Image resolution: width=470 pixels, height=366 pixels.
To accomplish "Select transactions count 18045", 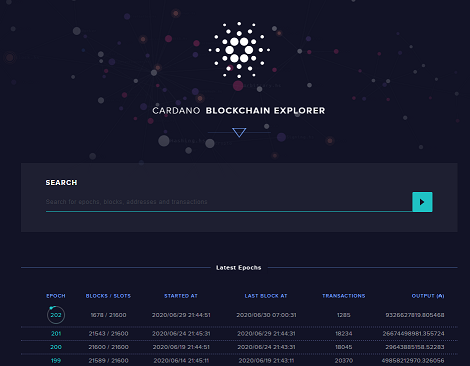I will point(344,347).
